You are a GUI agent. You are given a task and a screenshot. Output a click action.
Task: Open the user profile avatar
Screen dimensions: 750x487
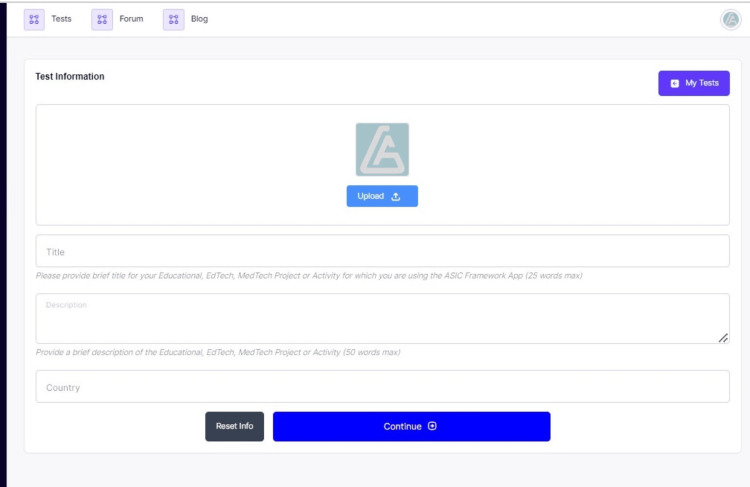tap(730, 20)
